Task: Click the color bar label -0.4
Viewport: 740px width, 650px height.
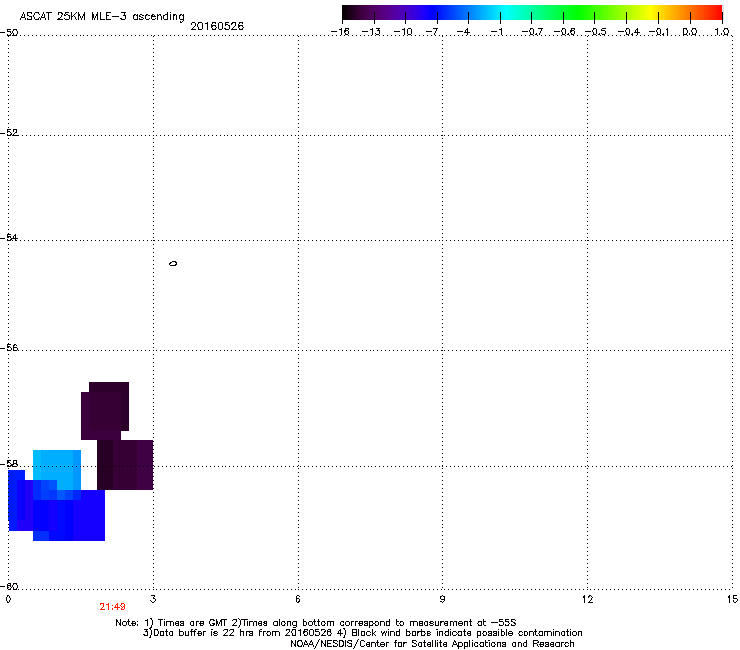Action: 629,32
